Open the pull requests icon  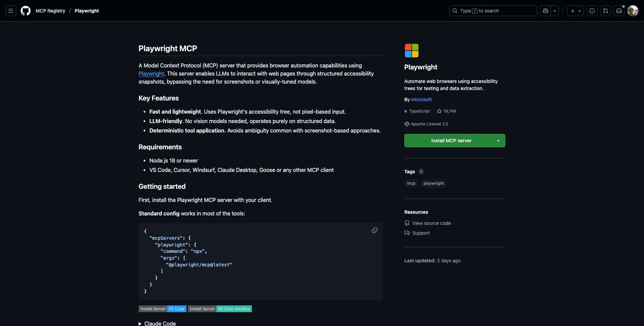tap(606, 11)
